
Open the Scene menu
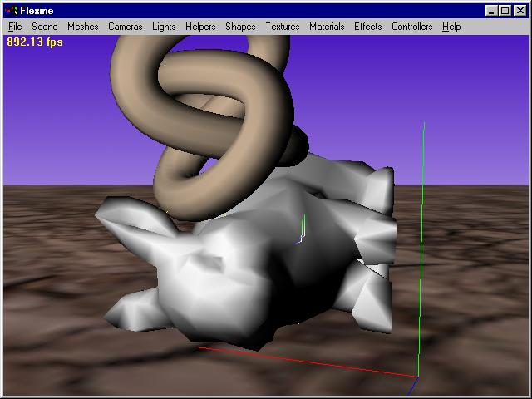tap(44, 27)
